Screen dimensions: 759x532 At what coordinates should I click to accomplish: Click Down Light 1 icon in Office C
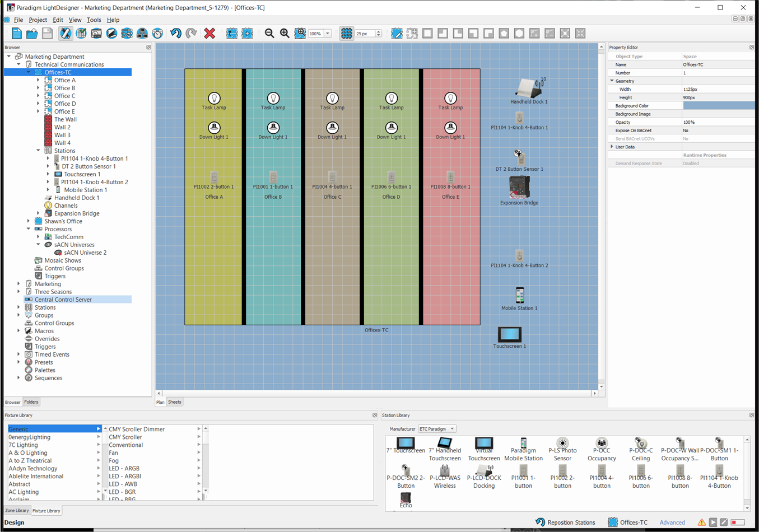point(332,128)
